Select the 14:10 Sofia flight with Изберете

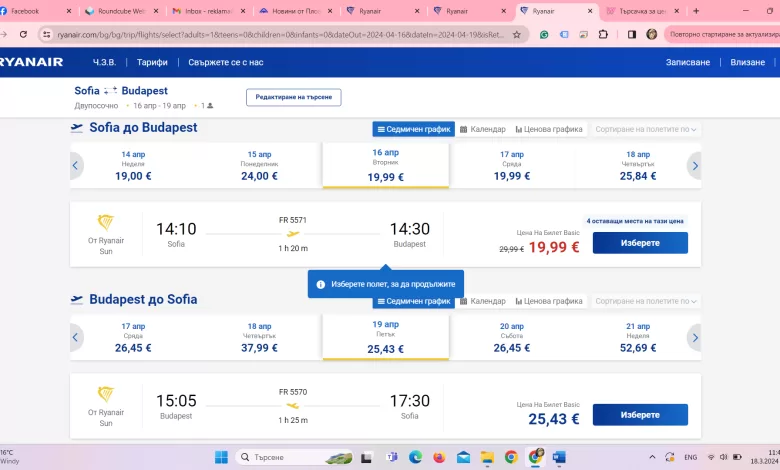click(640, 243)
